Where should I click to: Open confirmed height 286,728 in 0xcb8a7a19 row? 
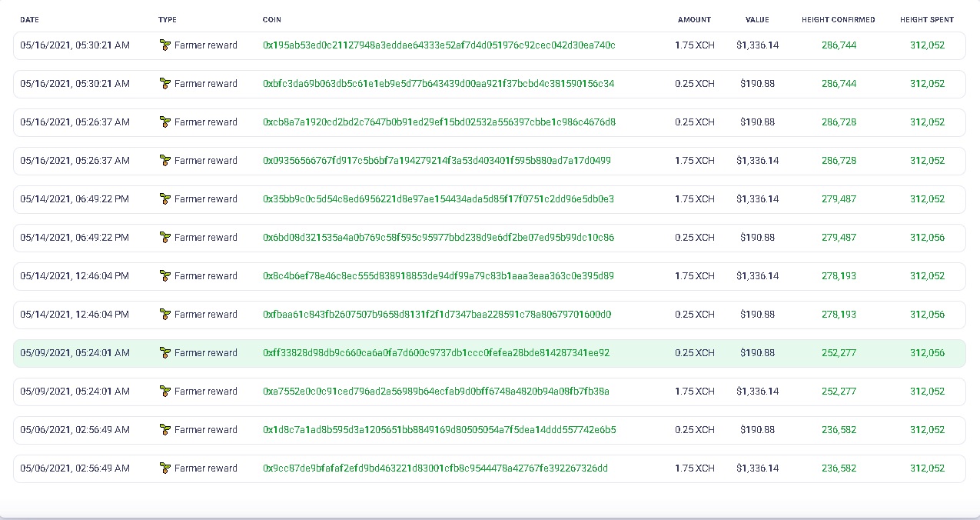click(839, 122)
